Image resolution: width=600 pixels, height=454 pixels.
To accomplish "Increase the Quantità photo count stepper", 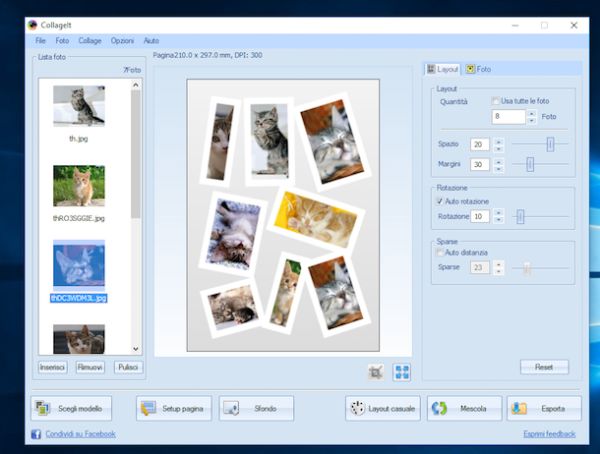I will (x=532, y=113).
